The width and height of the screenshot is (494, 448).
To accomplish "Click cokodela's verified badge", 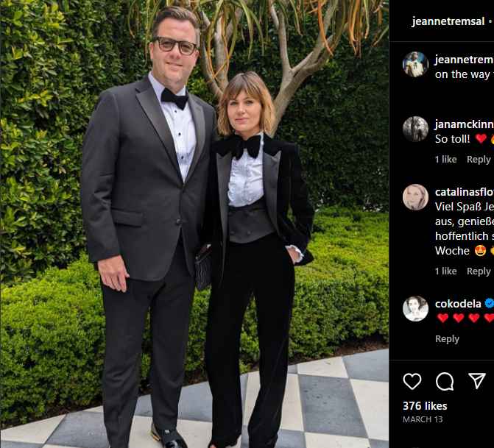I will (x=490, y=303).
